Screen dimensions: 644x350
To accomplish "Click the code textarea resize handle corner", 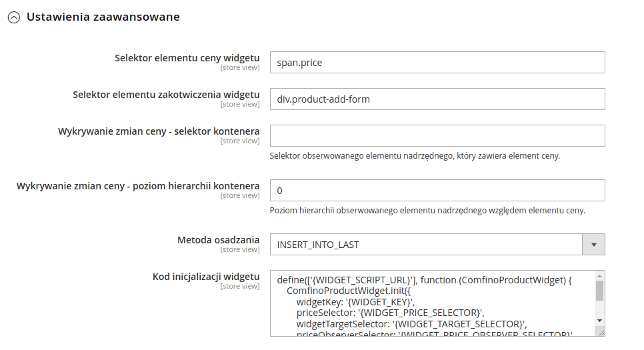I will click(600, 331).
